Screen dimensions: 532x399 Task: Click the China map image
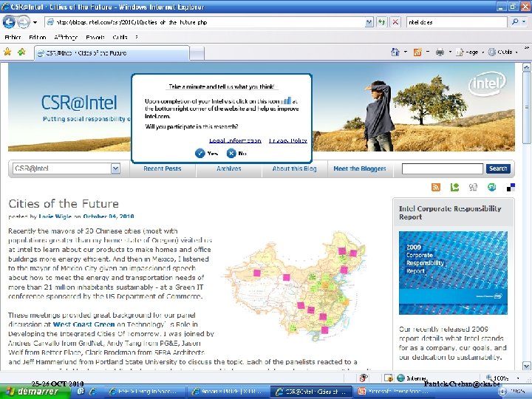pos(296,286)
